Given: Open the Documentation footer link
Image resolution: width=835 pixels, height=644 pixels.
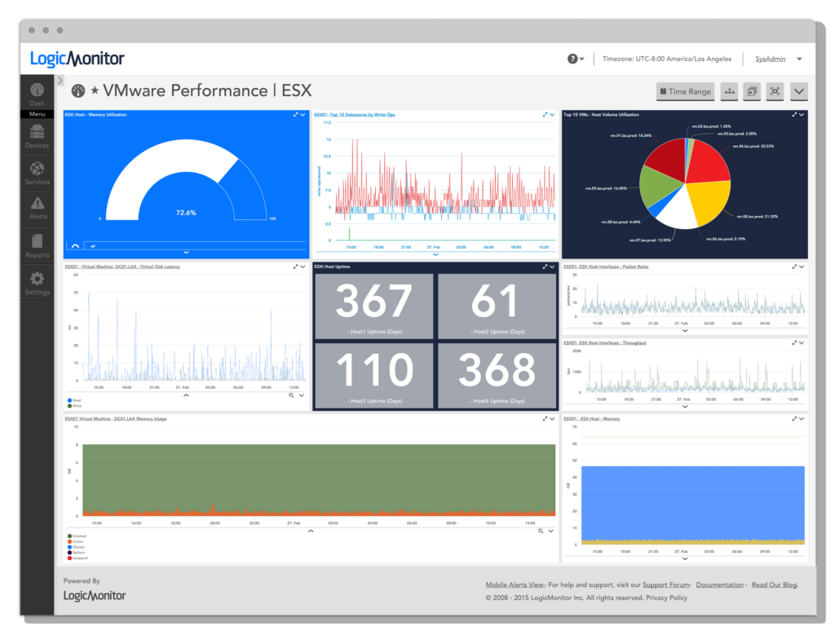Looking at the screenshot, I should 719,585.
